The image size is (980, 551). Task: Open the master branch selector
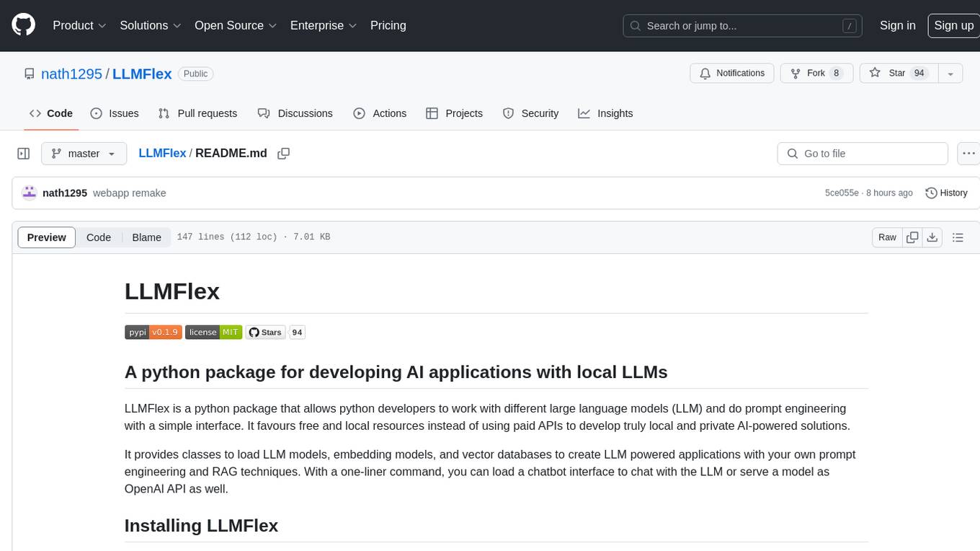[84, 154]
